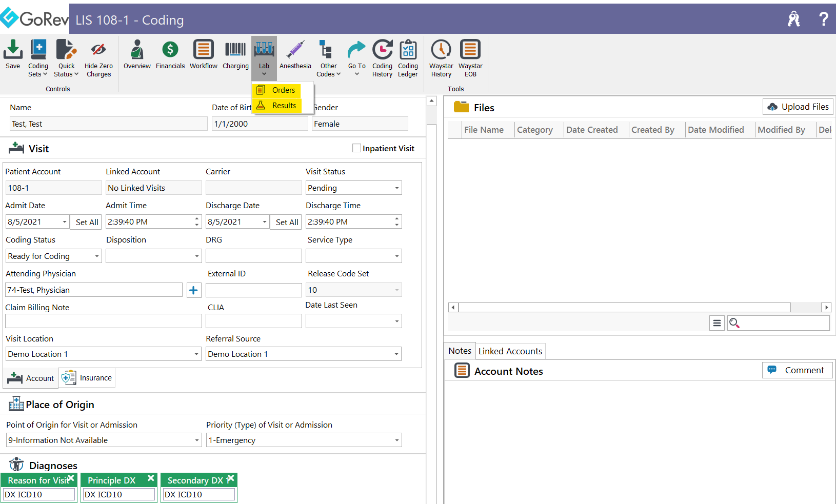Viewport: 836px width, 504px height.
Task: Open Waystar EOB
Action: click(470, 58)
